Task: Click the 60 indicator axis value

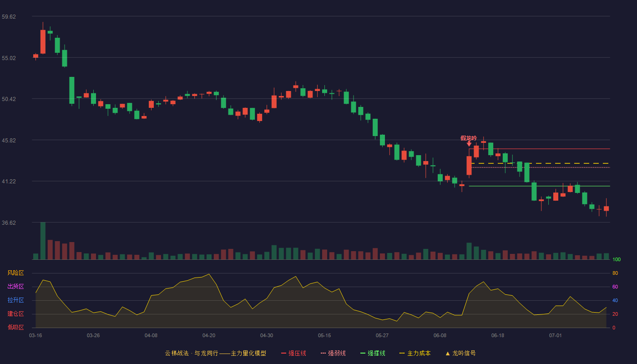Action: [615, 287]
